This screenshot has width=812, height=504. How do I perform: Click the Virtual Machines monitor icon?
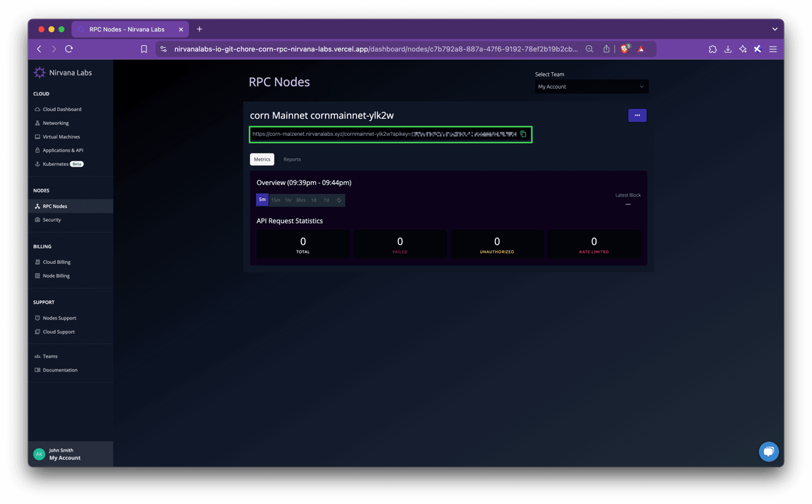(37, 137)
